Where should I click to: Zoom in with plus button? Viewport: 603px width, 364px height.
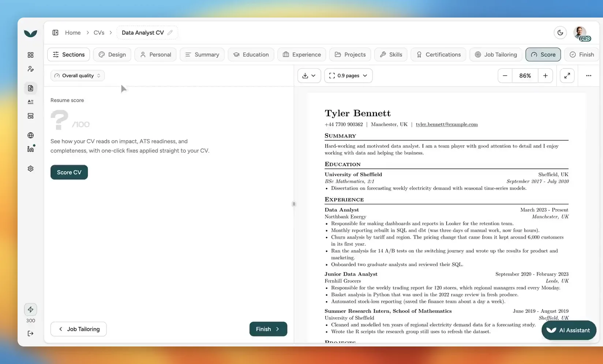545,76
